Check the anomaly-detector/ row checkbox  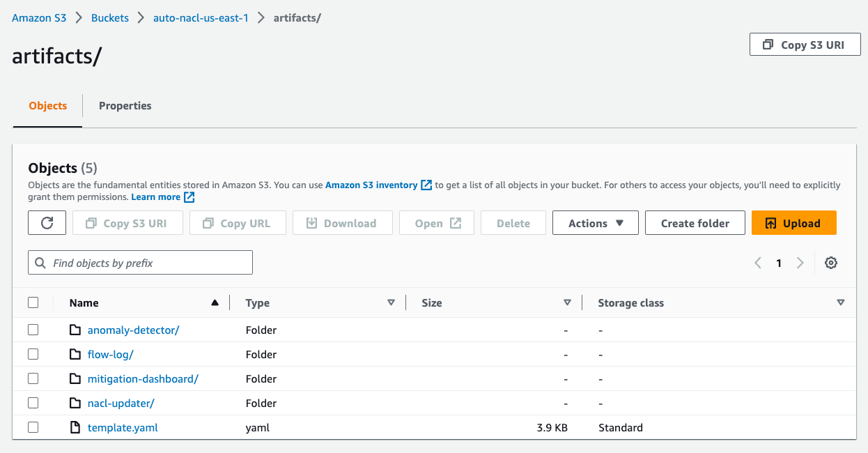pyautogui.click(x=33, y=329)
